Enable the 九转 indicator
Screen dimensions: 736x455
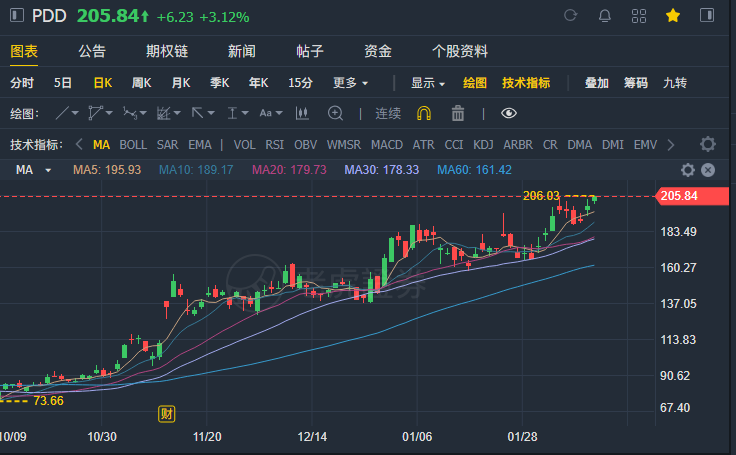pos(675,83)
